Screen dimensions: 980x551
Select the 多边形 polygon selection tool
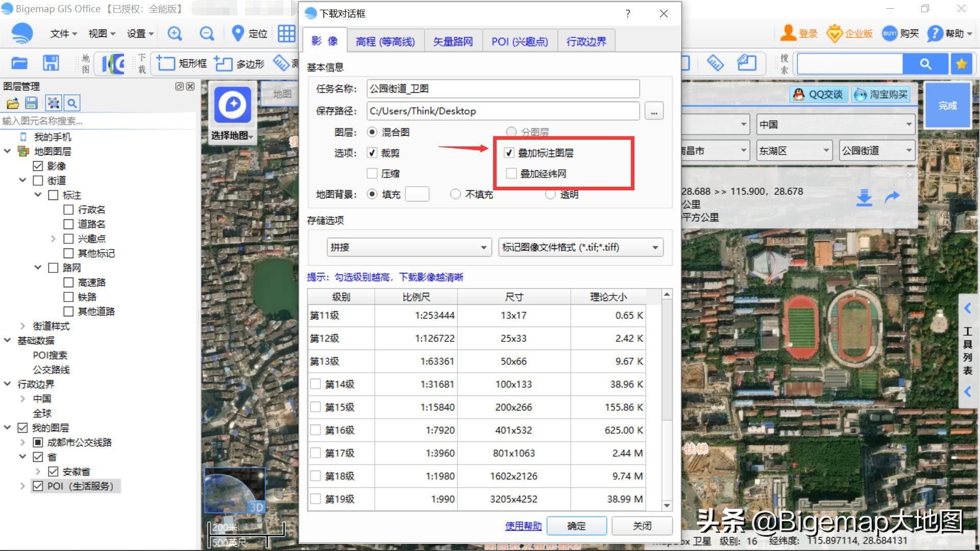click(x=238, y=63)
